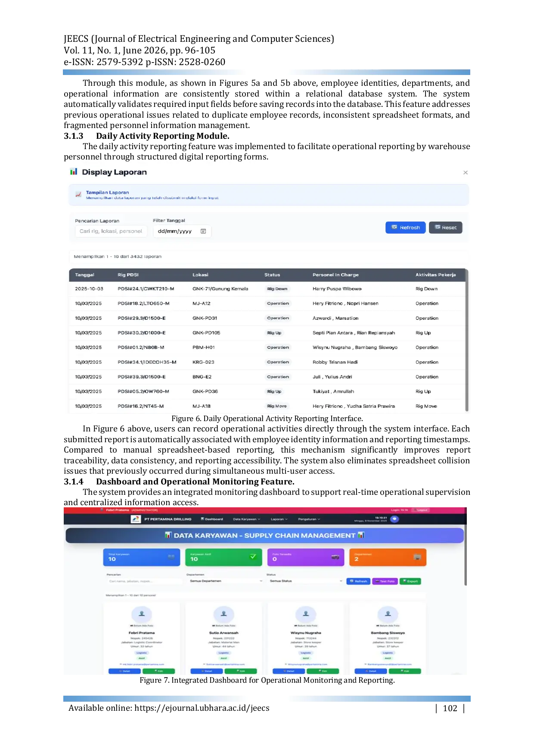Click the camera icon on Foto Tersedia card
The height and width of the screenshot is (756, 534).
click(335, 557)
